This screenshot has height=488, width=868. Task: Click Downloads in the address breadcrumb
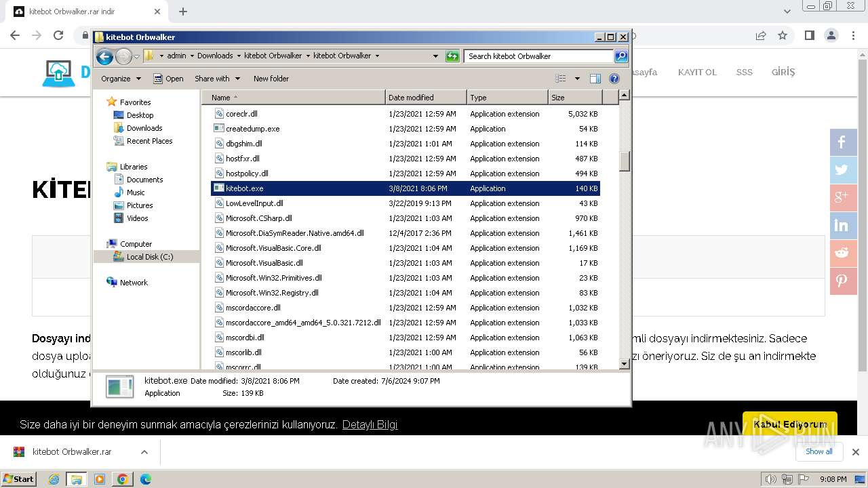(215, 56)
